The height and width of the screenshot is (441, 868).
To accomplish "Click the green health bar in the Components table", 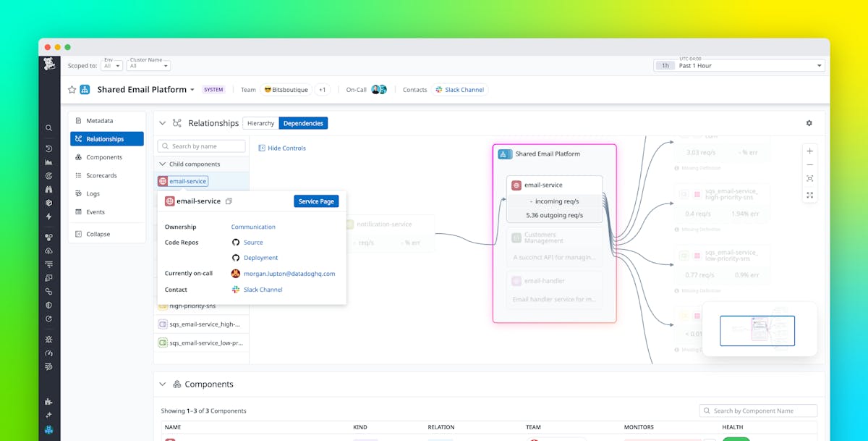I will click(736, 439).
